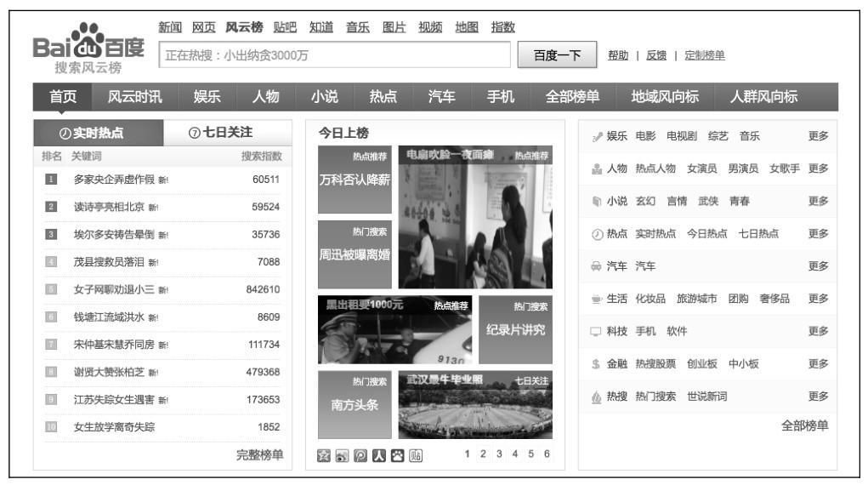Click the 定制榜单 link

(x=705, y=55)
